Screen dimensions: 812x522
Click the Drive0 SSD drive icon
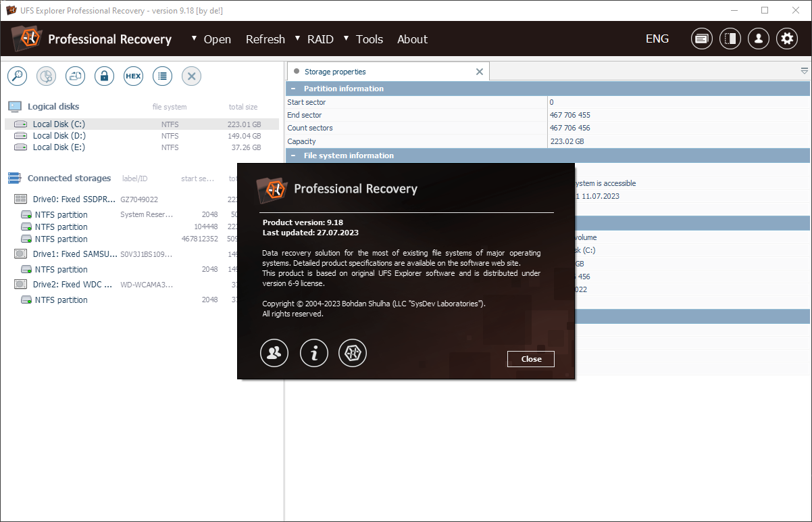(x=20, y=199)
